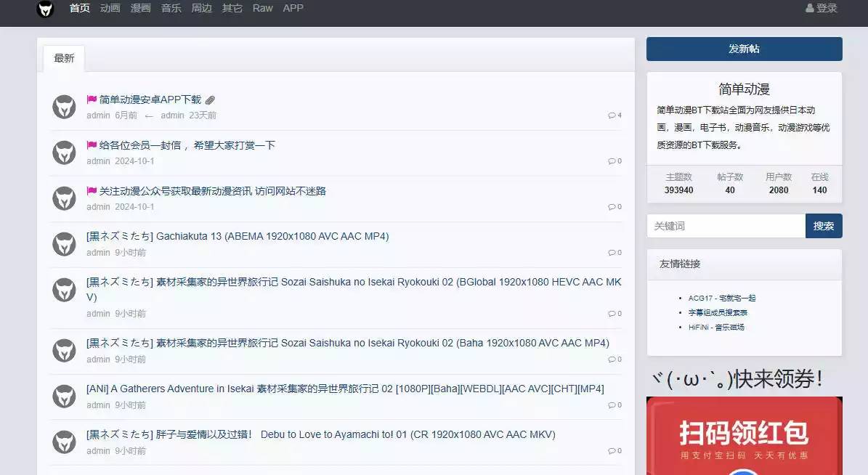Click the wolf logo icon in top navigation
This screenshot has width=868, height=475.
[x=44, y=9]
